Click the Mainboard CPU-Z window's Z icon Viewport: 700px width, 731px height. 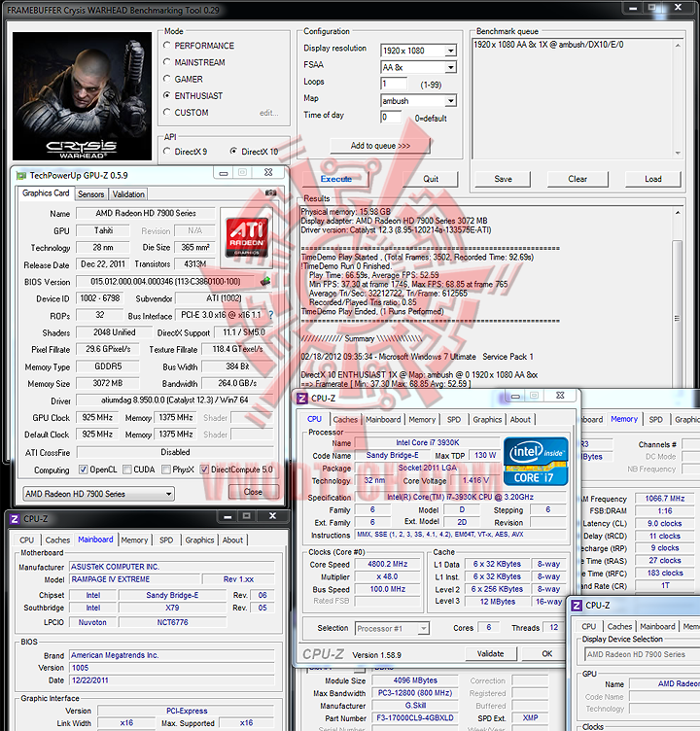[15, 519]
